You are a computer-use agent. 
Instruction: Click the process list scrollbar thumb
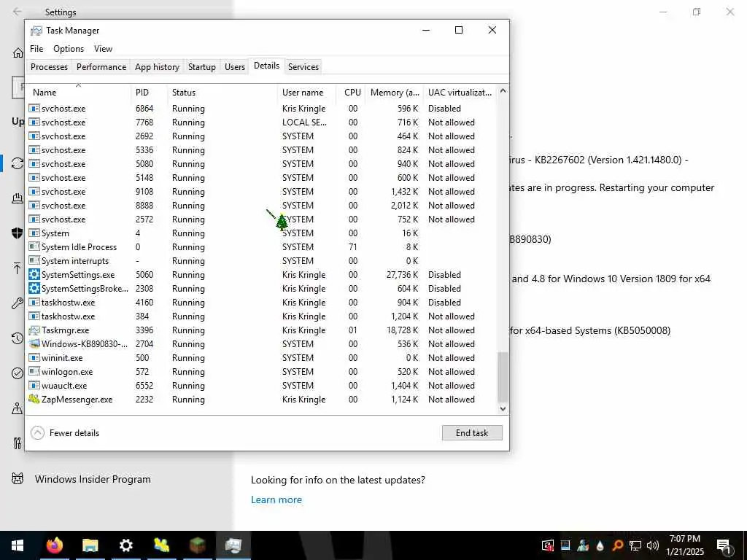(503, 377)
